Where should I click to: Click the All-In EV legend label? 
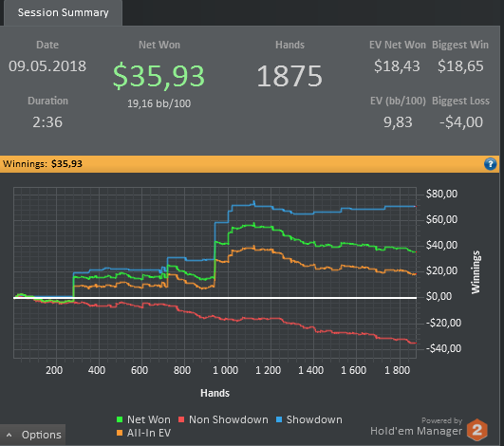[x=149, y=433]
